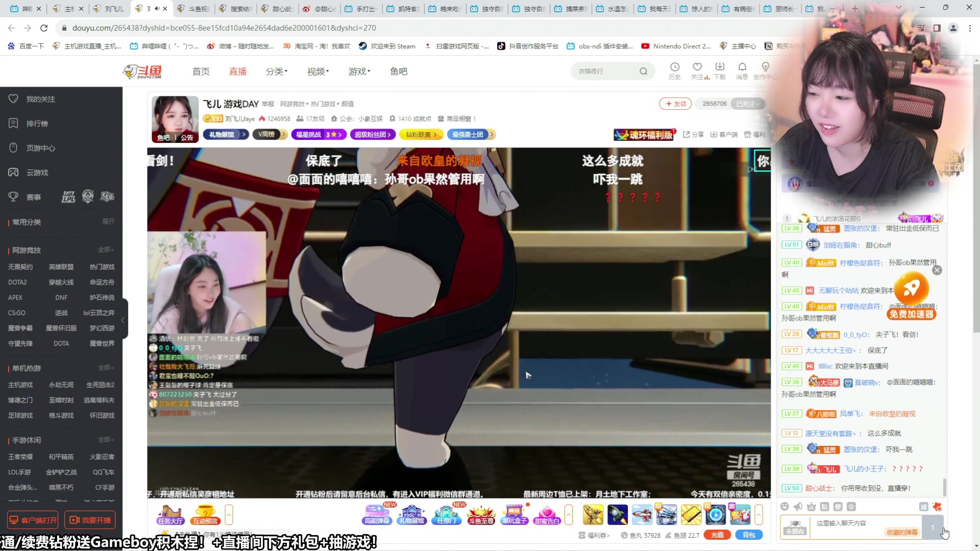Open the emoji picker in chat
This screenshot has height=551, width=980.
785,507
